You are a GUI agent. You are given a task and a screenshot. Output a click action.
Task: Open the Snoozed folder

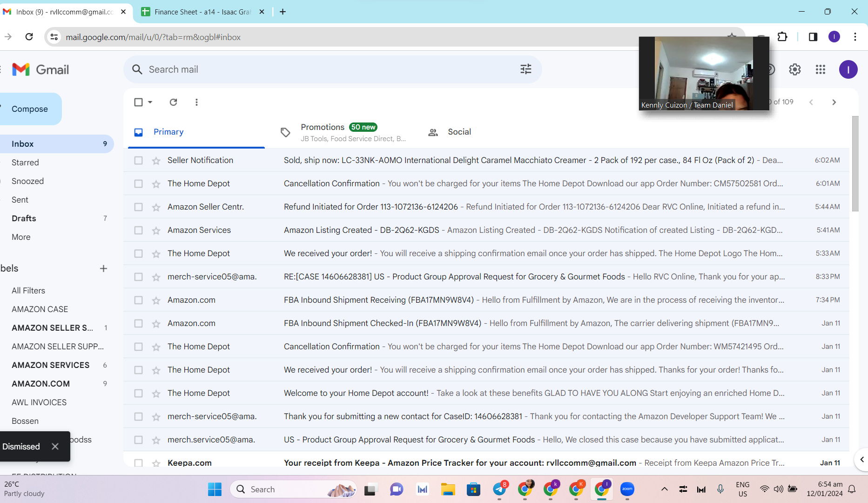tap(27, 181)
